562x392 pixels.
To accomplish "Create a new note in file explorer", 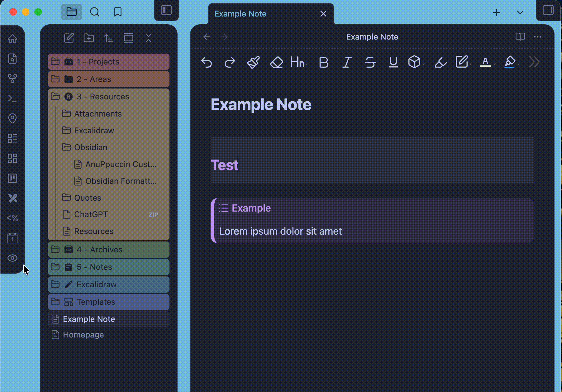I will [69, 38].
